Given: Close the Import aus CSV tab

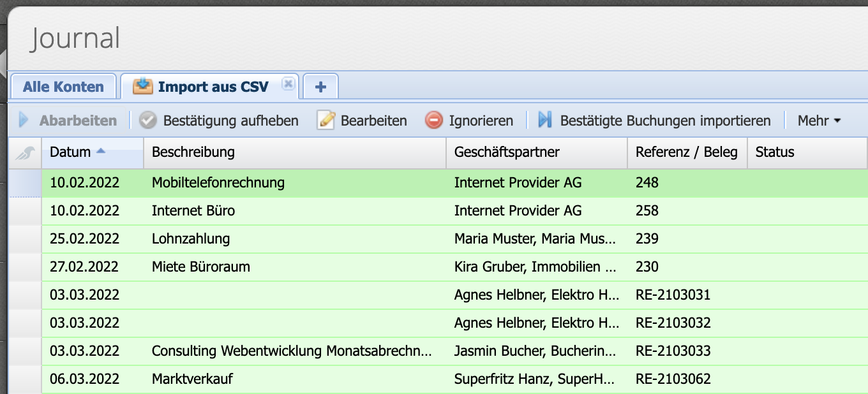Looking at the screenshot, I should tap(288, 82).
